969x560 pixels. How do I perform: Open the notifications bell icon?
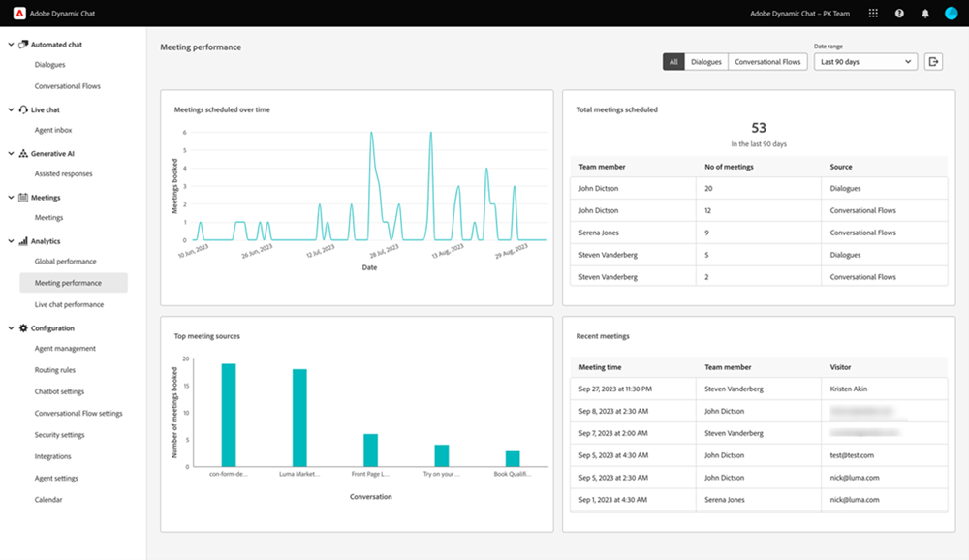[x=925, y=13]
